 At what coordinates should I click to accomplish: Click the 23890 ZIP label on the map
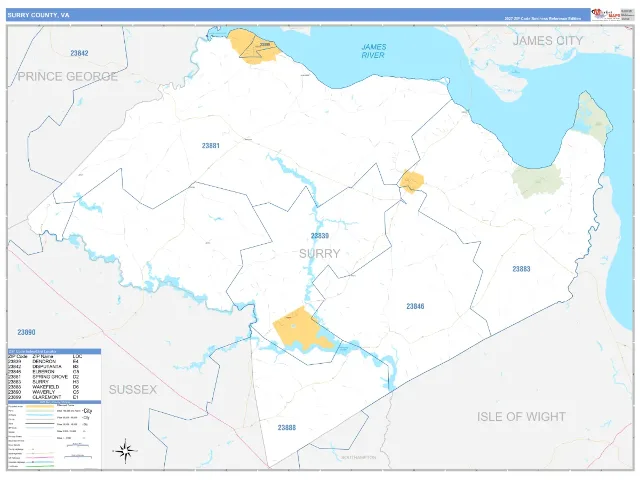coord(26,332)
